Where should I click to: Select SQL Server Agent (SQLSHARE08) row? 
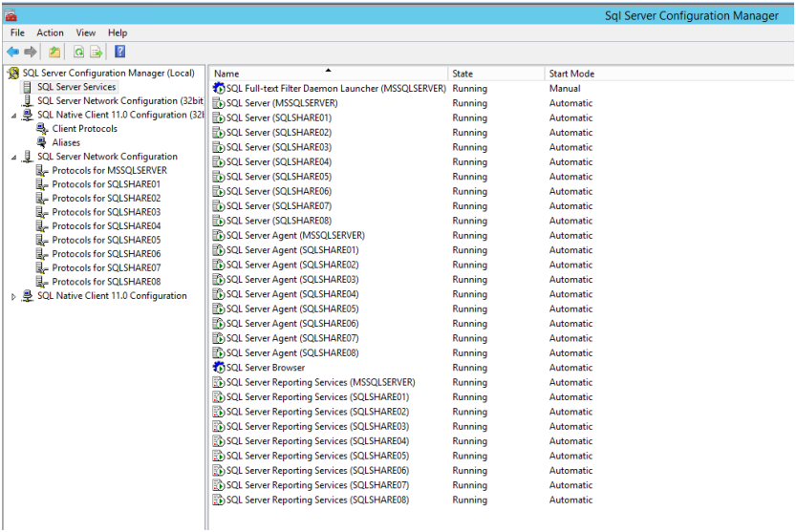click(x=402, y=353)
